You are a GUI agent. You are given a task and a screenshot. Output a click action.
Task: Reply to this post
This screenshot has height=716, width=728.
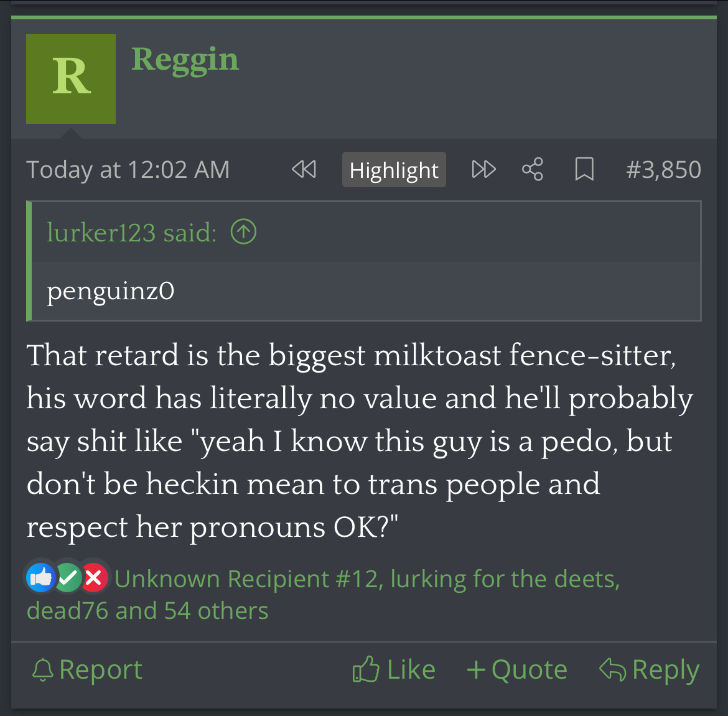tap(649, 669)
